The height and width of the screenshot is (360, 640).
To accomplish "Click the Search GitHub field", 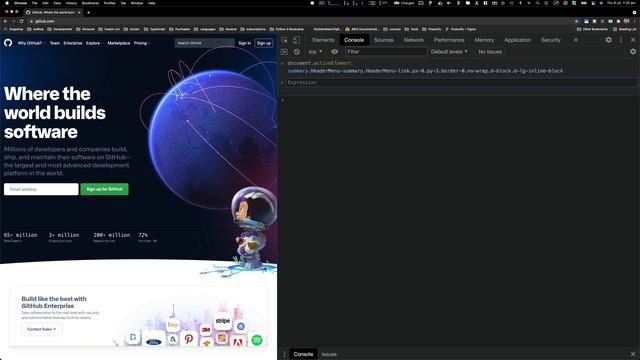I will tap(204, 43).
